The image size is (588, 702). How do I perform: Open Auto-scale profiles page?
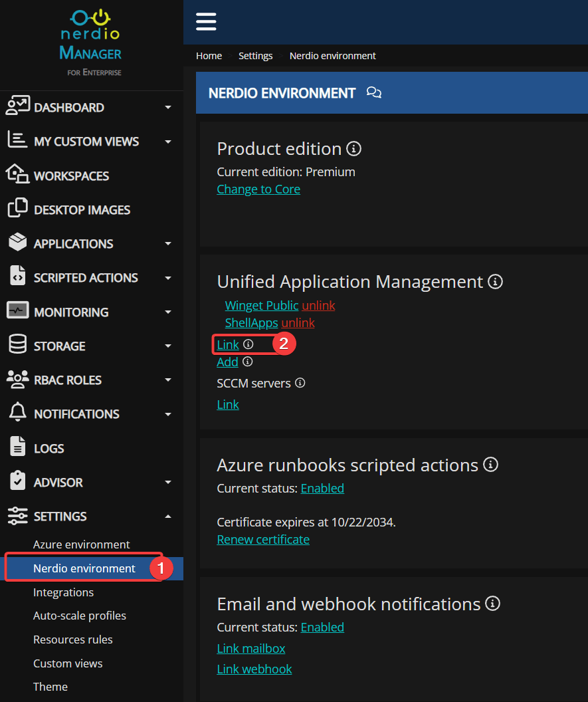pyautogui.click(x=80, y=616)
